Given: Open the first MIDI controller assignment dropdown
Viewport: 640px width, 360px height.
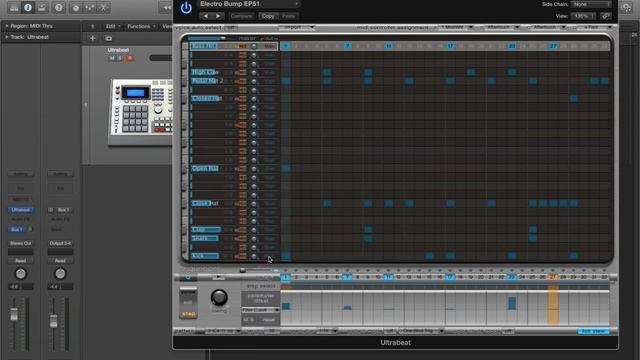Looking at the screenshot, I should [x=456, y=27].
